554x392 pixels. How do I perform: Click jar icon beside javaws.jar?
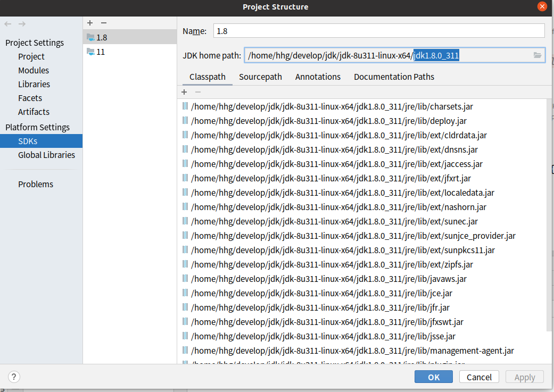point(185,278)
